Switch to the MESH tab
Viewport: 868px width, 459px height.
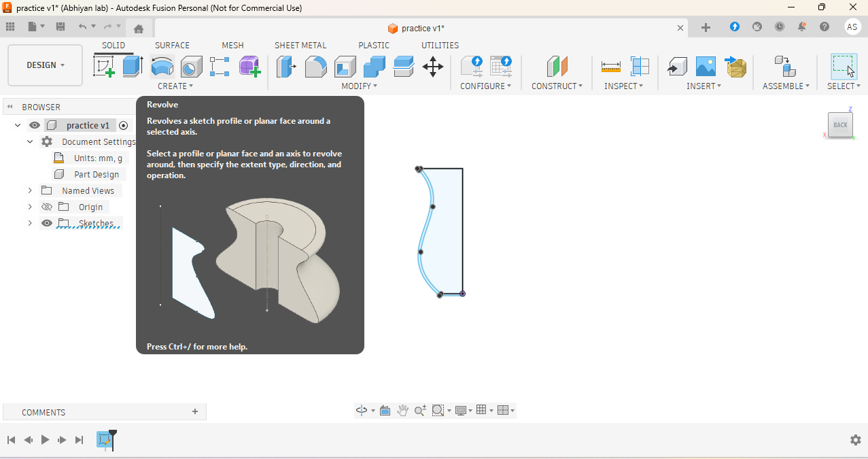pos(232,46)
